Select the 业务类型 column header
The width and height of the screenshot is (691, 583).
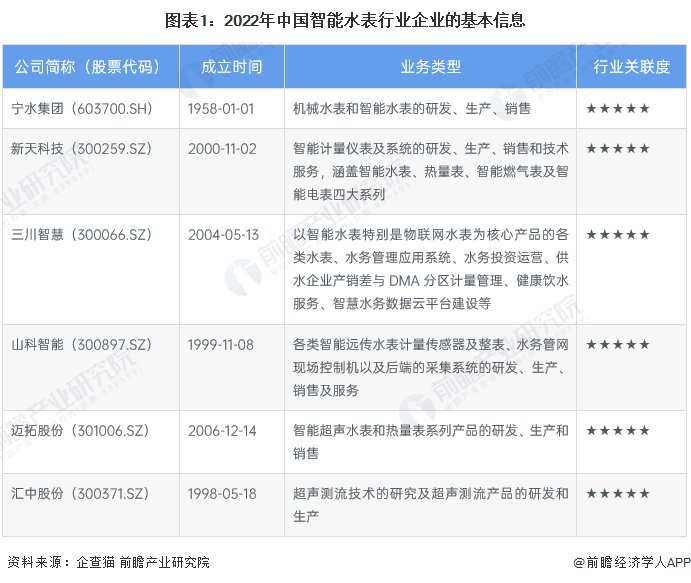pos(430,67)
